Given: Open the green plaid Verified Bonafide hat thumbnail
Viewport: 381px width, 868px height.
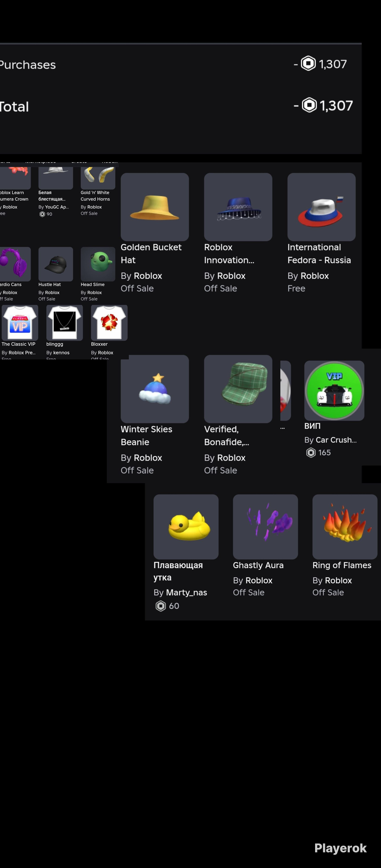Looking at the screenshot, I should click(238, 389).
